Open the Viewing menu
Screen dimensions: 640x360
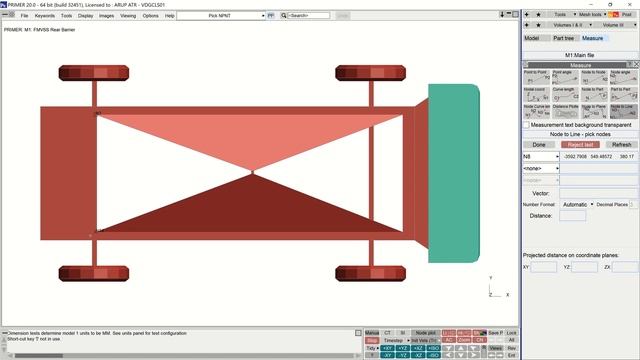[128, 16]
